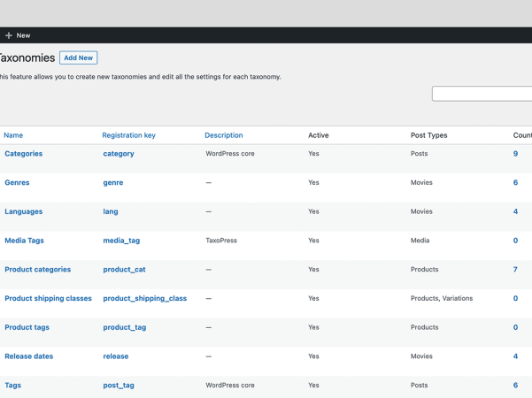The height and width of the screenshot is (398, 532).
Task: Click the post_tag registration key
Action: pos(119,386)
